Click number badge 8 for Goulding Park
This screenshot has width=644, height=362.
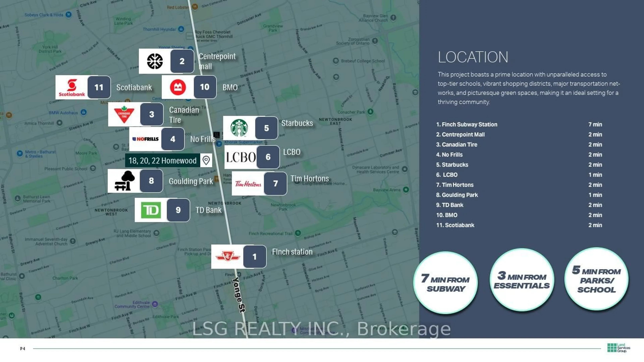coord(151,181)
